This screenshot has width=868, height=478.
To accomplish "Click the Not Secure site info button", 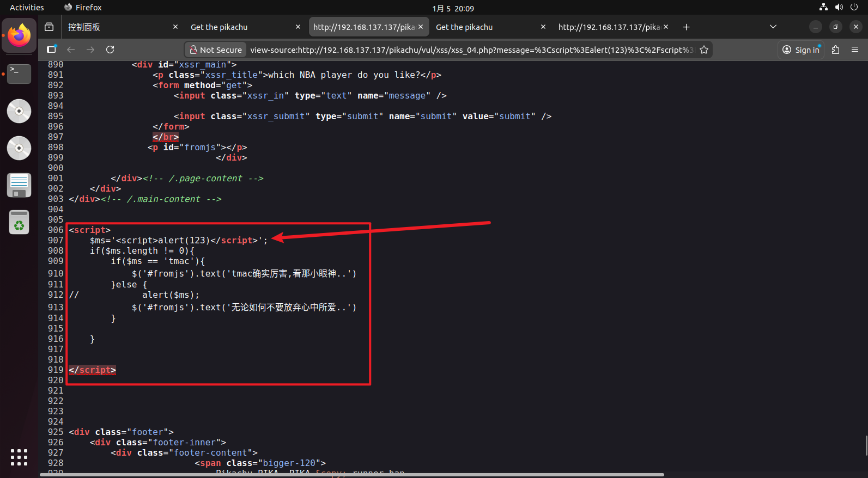I will tap(216, 50).
